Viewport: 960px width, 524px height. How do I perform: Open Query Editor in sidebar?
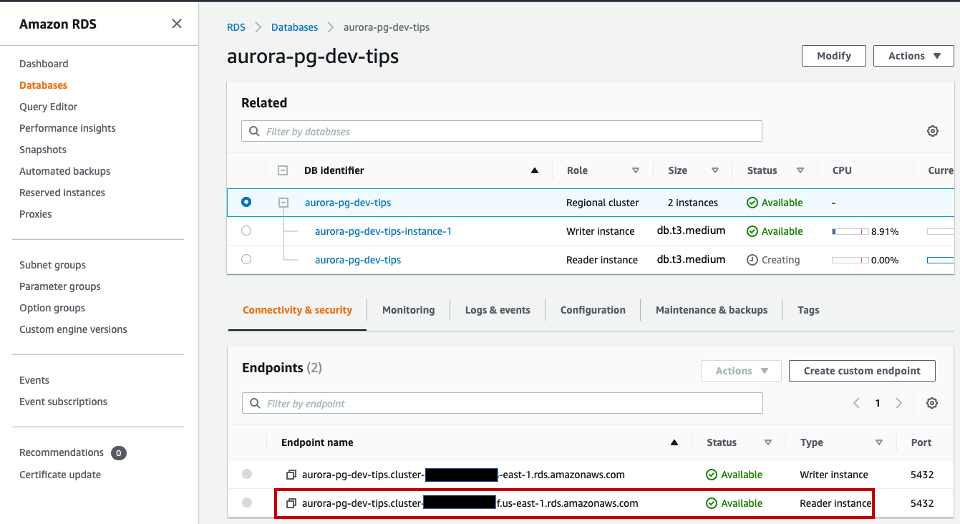click(48, 107)
